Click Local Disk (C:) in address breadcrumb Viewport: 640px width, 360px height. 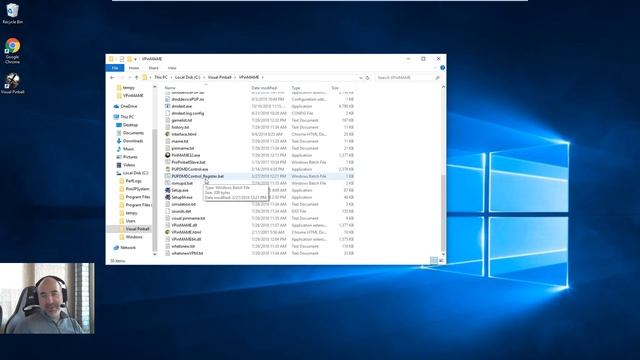pyautogui.click(x=188, y=77)
